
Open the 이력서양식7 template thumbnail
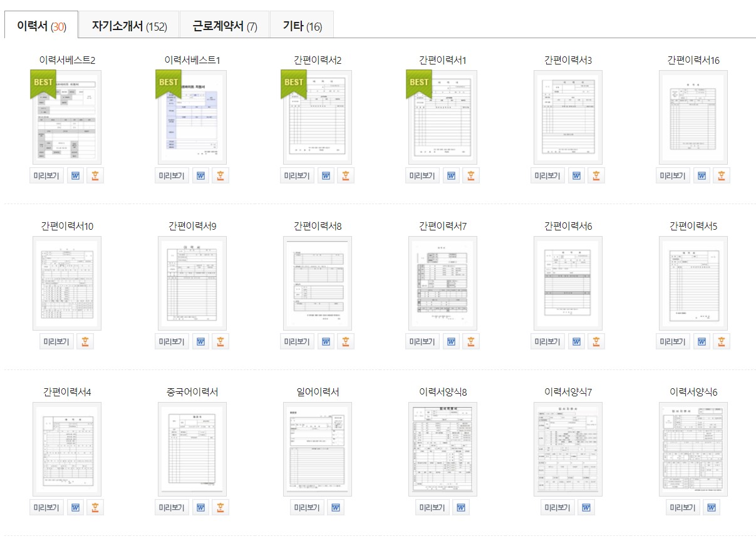click(x=568, y=449)
